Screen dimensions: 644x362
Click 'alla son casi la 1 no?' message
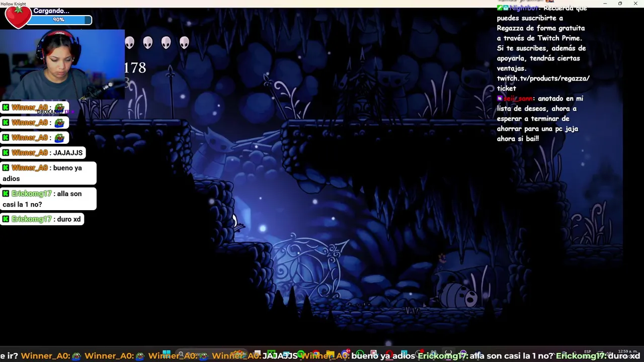pos(48,199)
